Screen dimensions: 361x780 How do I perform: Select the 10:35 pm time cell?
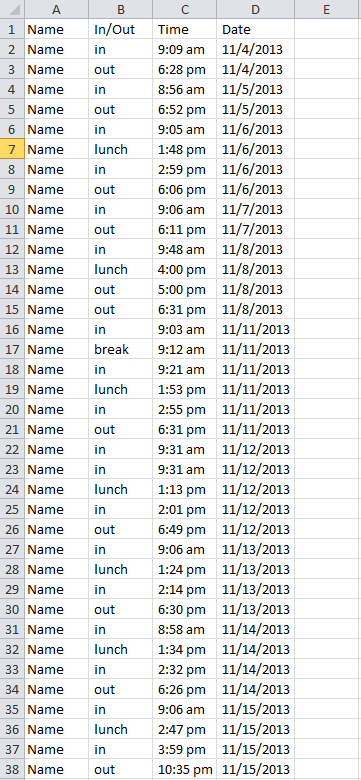185,769
